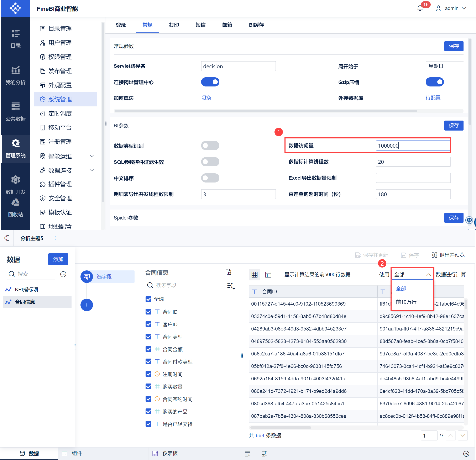
Task: Disable the Gzip压缩 switch
Action: pos(434,82)
